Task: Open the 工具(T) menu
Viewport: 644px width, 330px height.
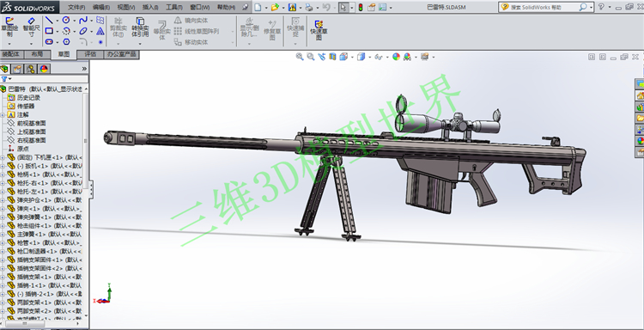Action: [174, 7]
